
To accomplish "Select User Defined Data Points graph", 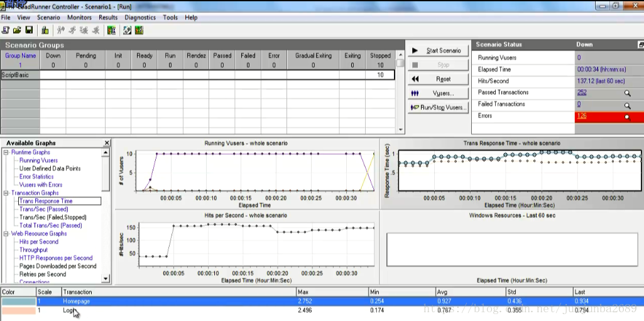I will pos(50,168).
